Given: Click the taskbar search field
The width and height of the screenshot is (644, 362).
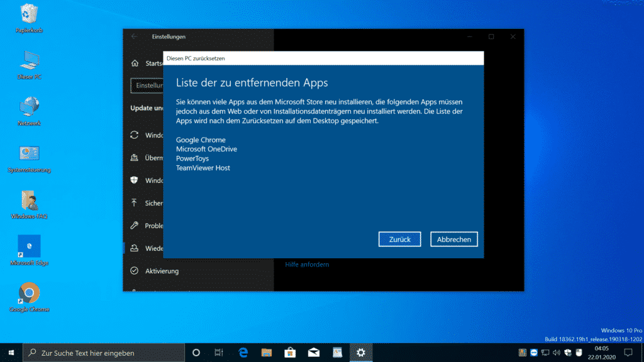Looking at the screenshot, I should tap(104, 353).
